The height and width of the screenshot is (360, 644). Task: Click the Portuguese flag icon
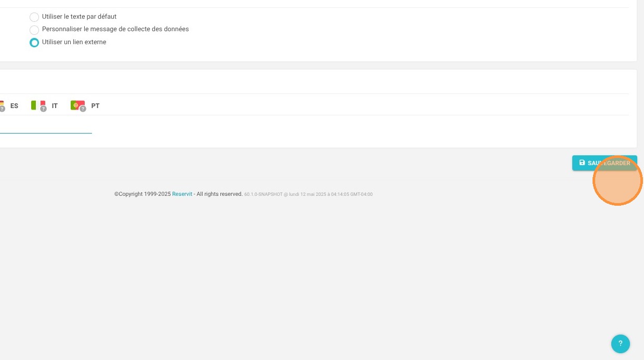78,105
